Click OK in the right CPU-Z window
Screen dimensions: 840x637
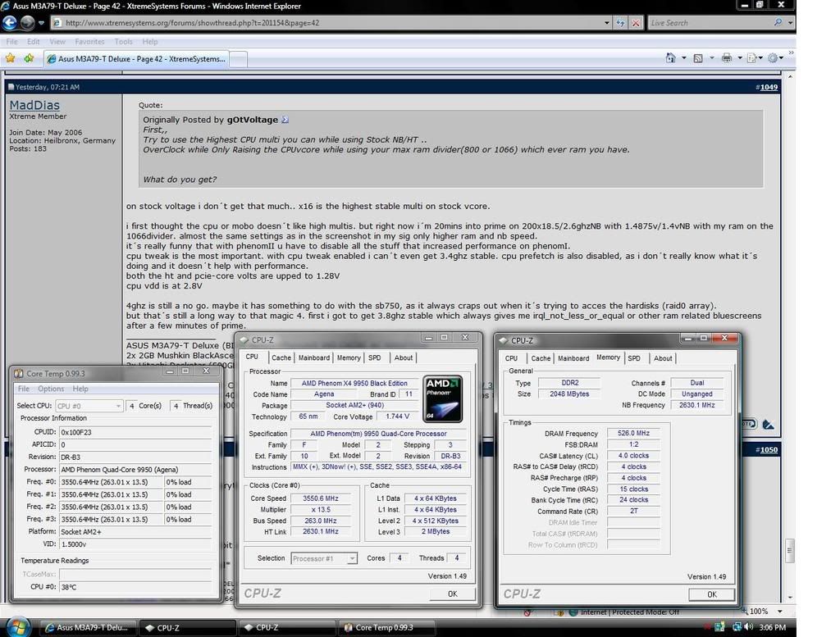(711, 594)
